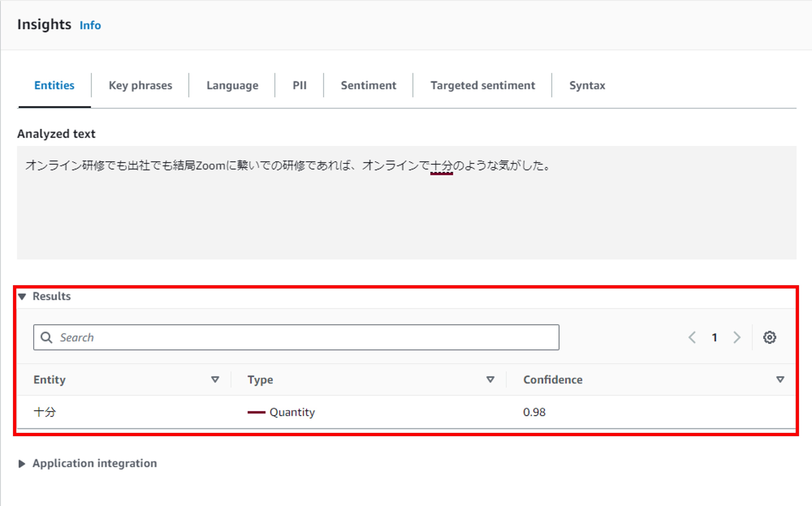
Task: Click the Application integration expand triangle icon
Action: click(22, 463)
